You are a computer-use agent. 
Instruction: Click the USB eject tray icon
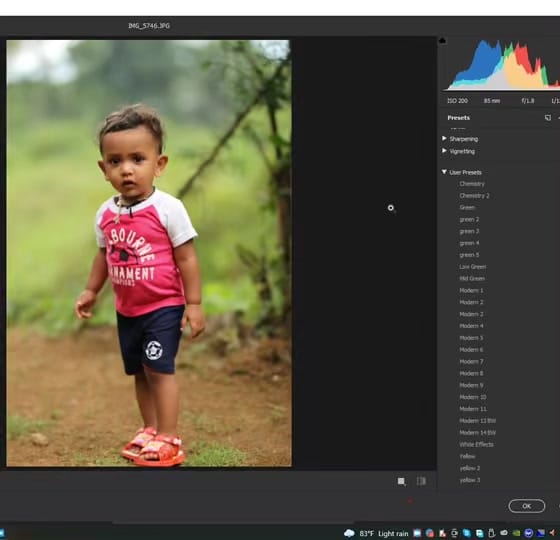[x=491, y=534]
